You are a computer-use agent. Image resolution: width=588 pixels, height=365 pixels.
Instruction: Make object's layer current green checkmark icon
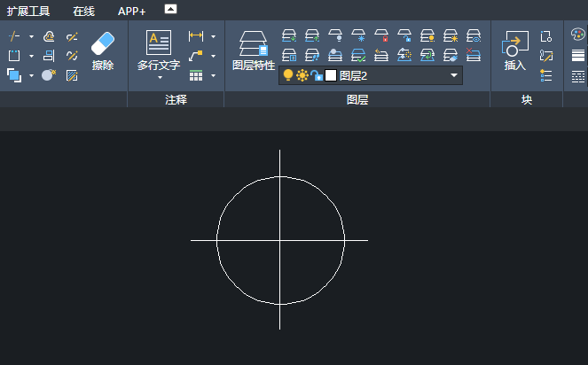click(358, 56)
